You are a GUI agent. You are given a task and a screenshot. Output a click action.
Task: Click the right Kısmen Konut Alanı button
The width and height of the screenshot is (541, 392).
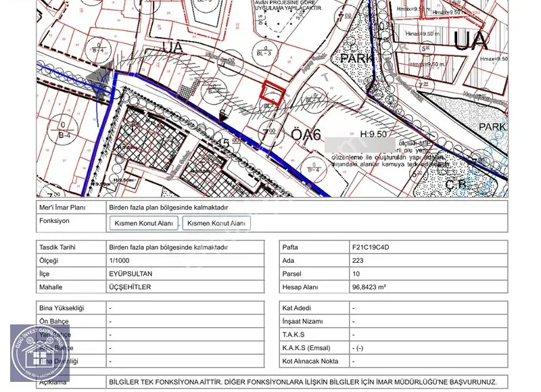click(216, 223)
